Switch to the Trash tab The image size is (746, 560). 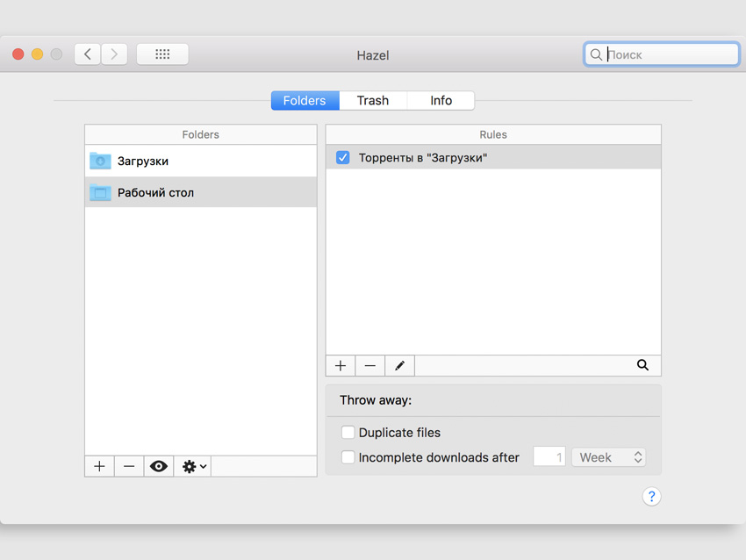click(x=372, y=101)
